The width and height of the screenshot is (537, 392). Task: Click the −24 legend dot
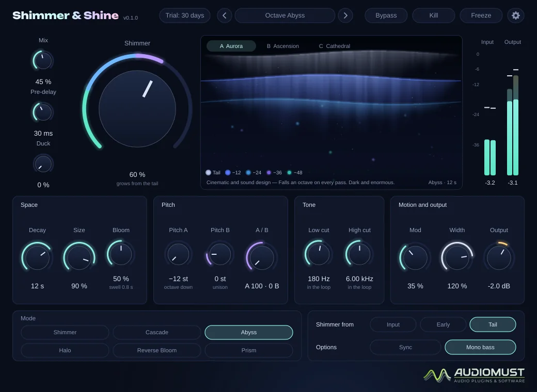tap(248, 172)
